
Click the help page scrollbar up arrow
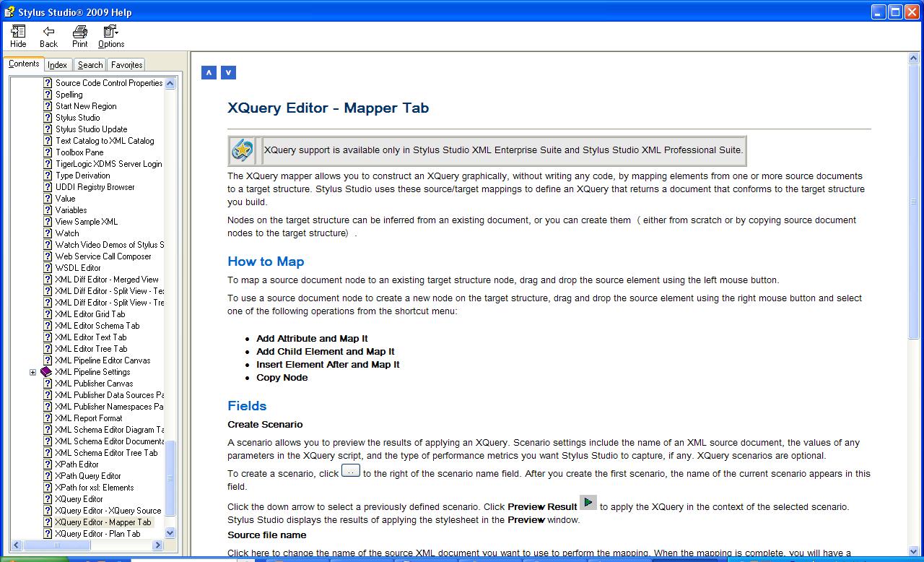point(915,59)
